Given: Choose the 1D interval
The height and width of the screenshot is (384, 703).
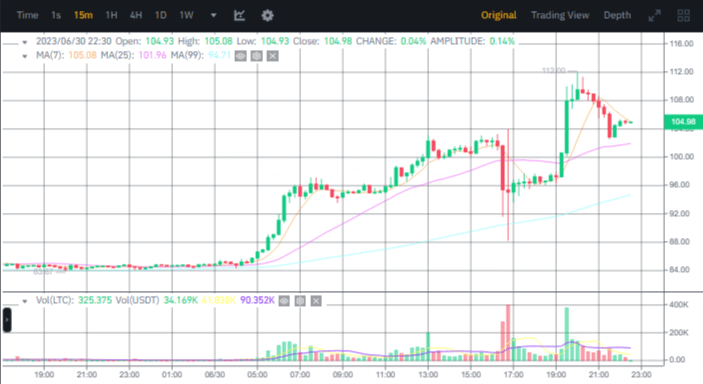Looking at the screenshot, I should pos(161,15).
